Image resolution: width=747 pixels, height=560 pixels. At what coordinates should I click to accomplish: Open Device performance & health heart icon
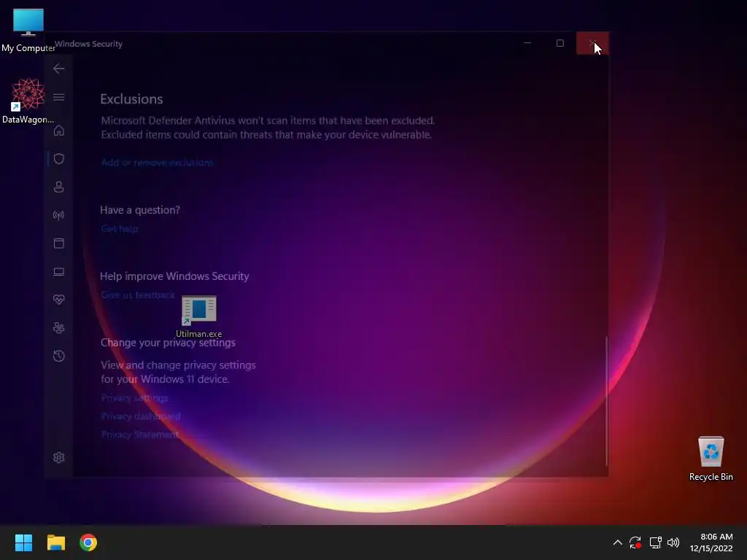58,300
